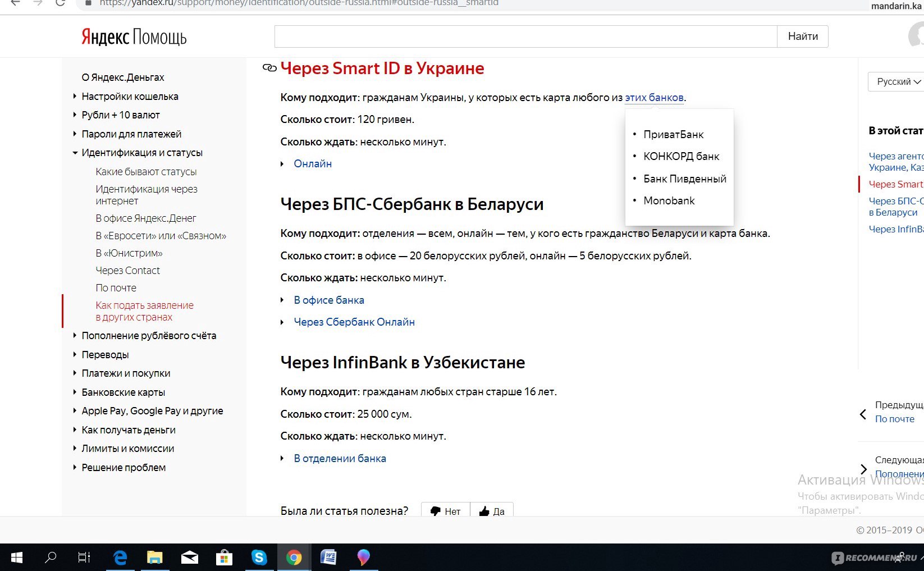Click the Яндекс Помощь logo
This screenshot has width=924, height=571.
point(134,37)
